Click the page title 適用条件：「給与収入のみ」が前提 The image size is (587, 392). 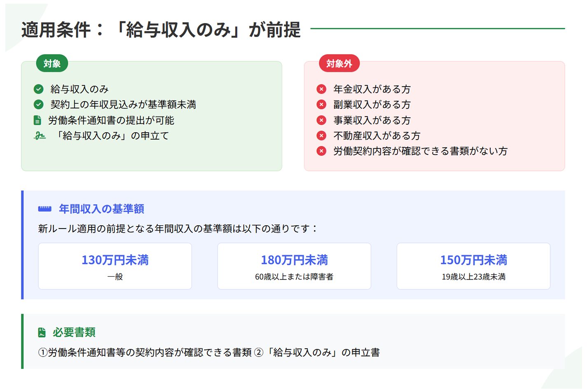161,30
